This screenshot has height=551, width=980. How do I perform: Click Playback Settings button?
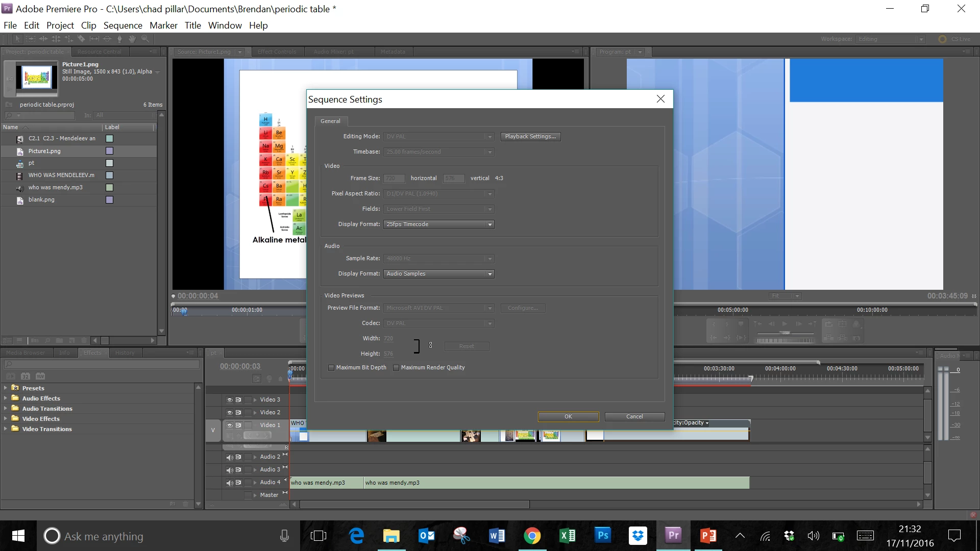(530, 136)
